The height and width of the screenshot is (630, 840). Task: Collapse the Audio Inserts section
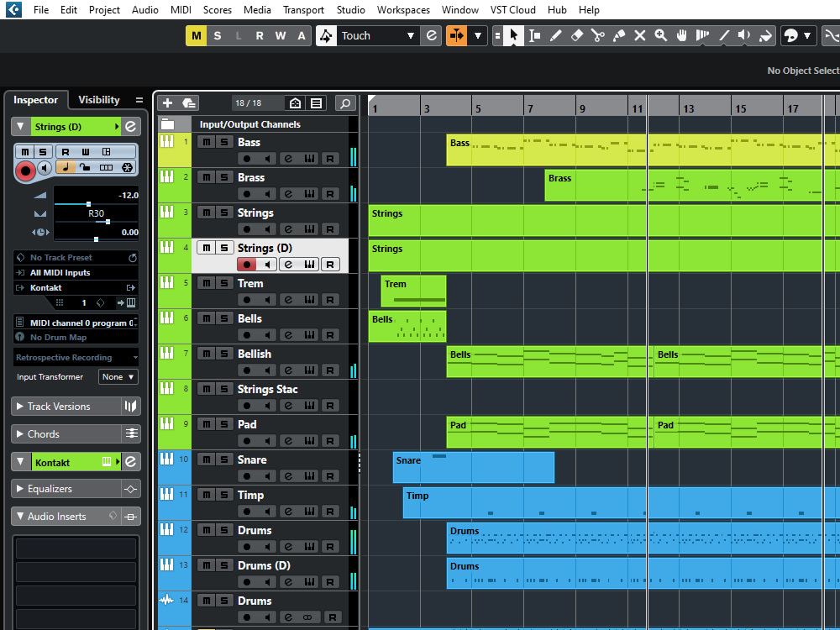[x=20, y=517]
